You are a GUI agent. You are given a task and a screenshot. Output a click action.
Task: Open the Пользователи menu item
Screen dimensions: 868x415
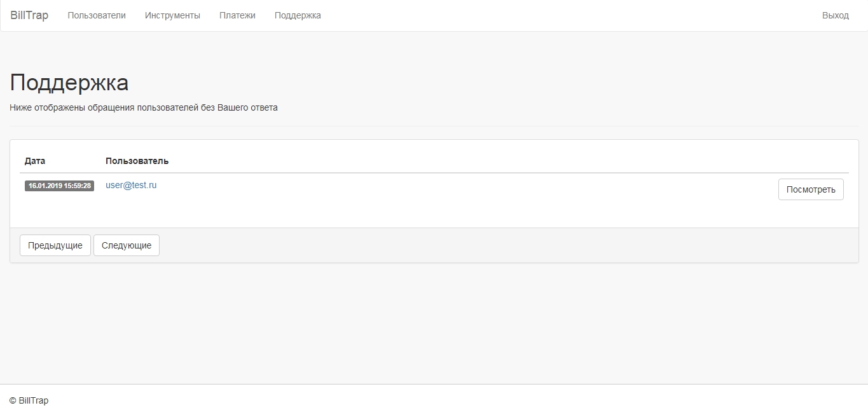coord(97,15)
